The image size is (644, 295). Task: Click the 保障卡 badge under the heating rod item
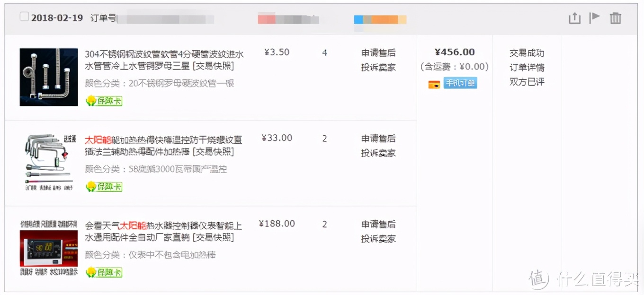[104, 187]
